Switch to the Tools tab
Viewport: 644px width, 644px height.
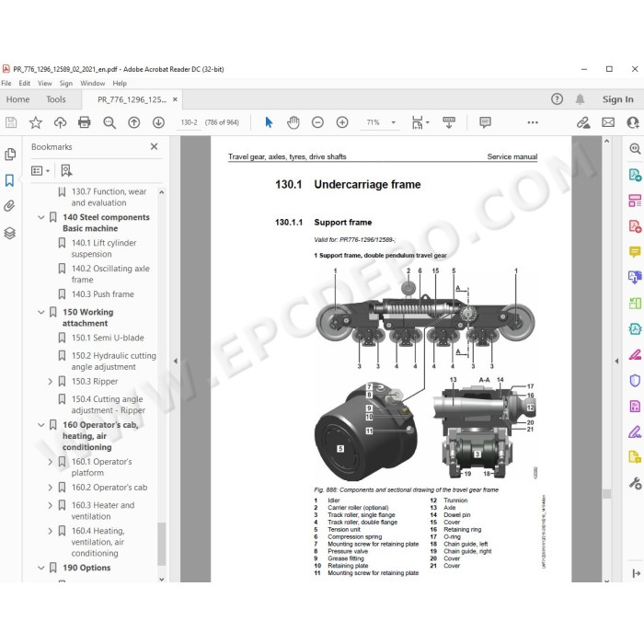(56, 99)
